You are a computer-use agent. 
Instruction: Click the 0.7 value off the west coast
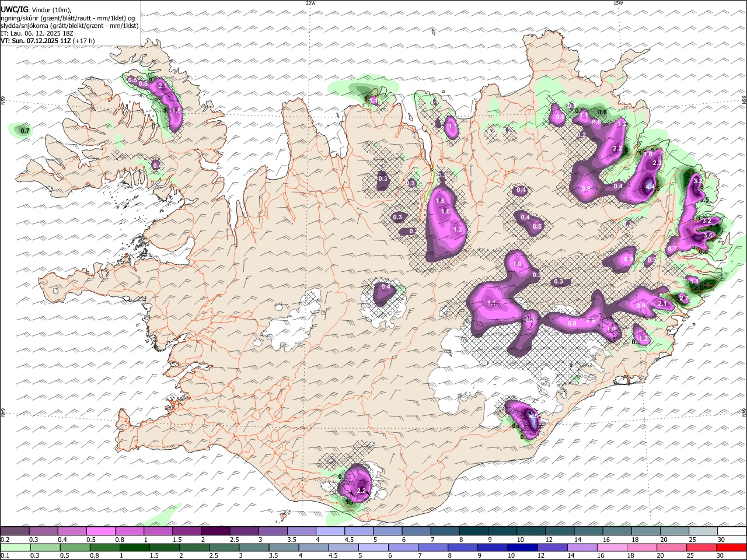25,131
